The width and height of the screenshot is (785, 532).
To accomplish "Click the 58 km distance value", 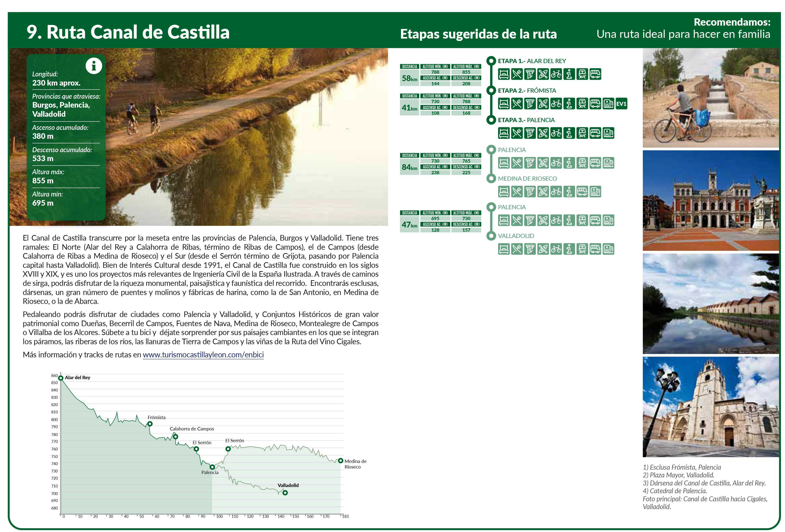I will click(x=409, y=78).
